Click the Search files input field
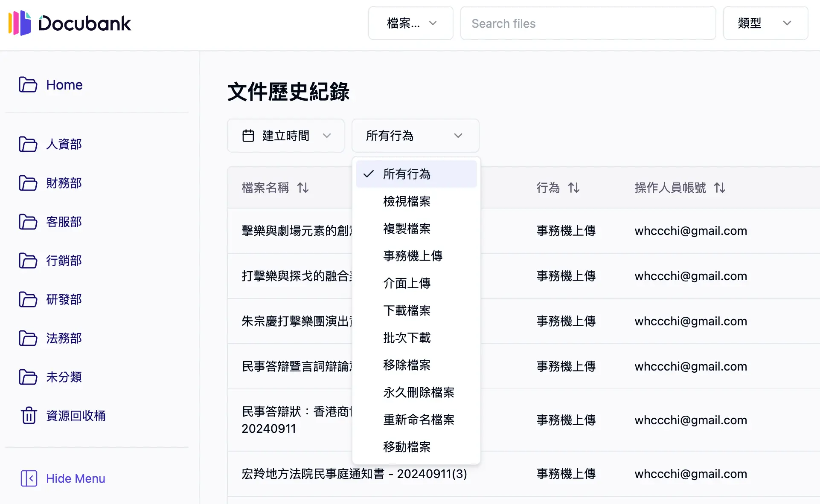820x504 pixels. (x=588, y=23)
